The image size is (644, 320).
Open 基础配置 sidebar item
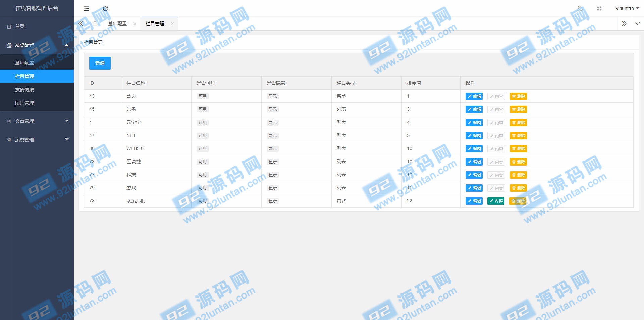point(37,63)
